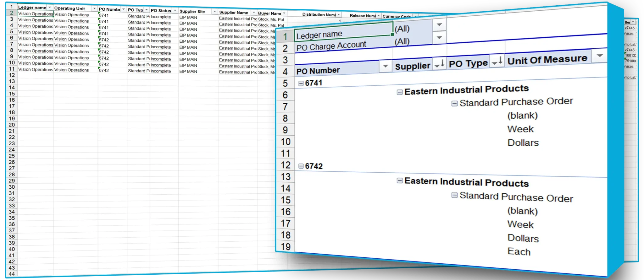
Task: Open the Operating Unit column filter arrow
Action: 94,8
